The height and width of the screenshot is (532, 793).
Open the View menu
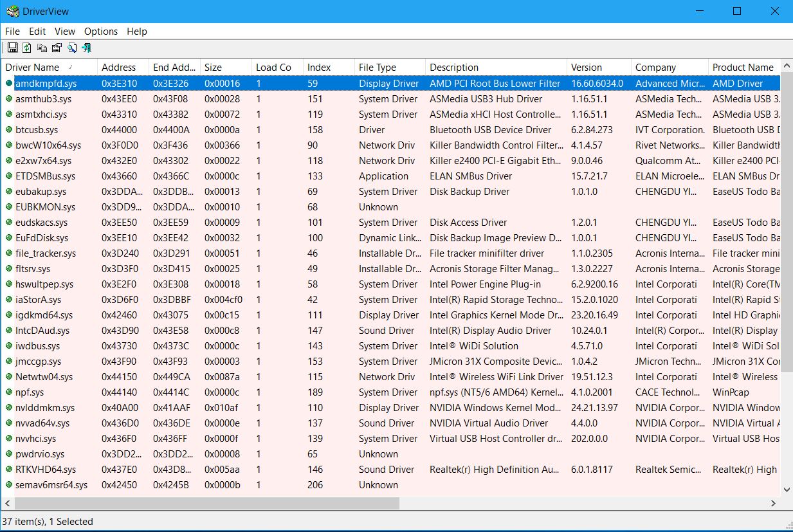coord(65,31)
